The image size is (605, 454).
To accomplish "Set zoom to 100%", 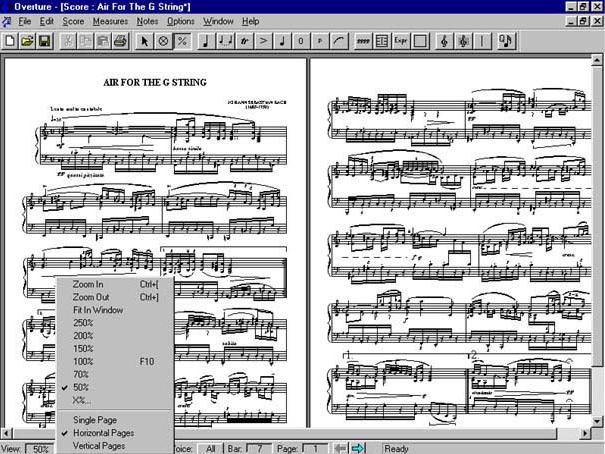I will (x=115, y=361).
